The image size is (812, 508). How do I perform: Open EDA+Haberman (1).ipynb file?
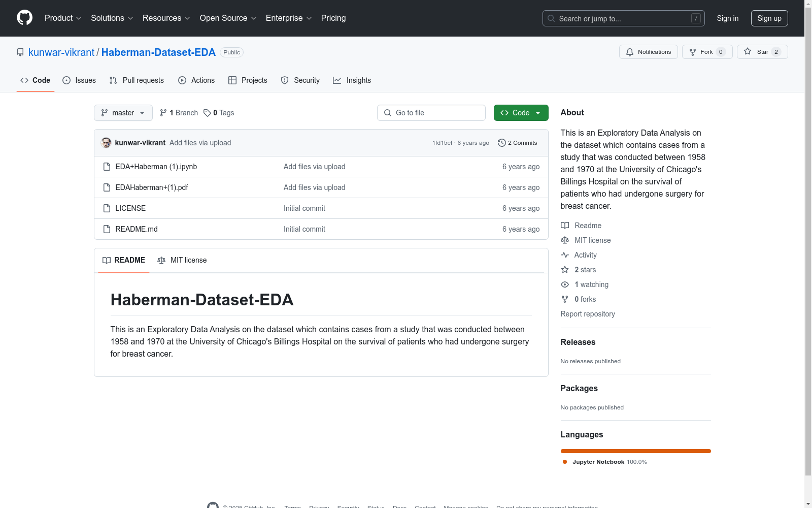pos(156,167)
